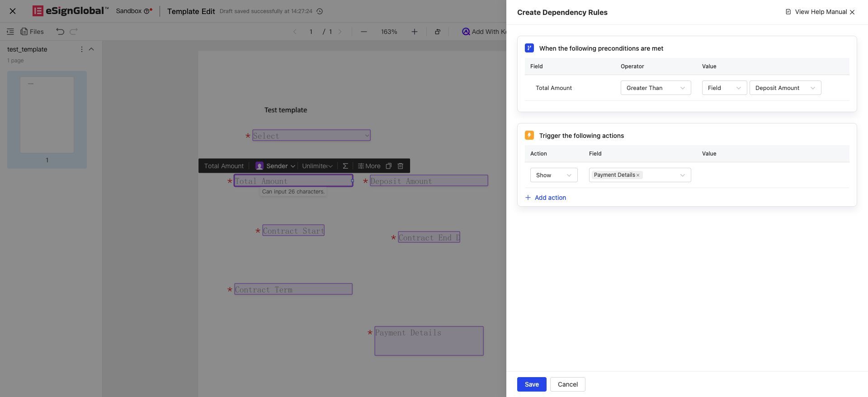Click the Add With keyword button
The height and width of the screenshot is (397, 868).
[x=484, y=32]
